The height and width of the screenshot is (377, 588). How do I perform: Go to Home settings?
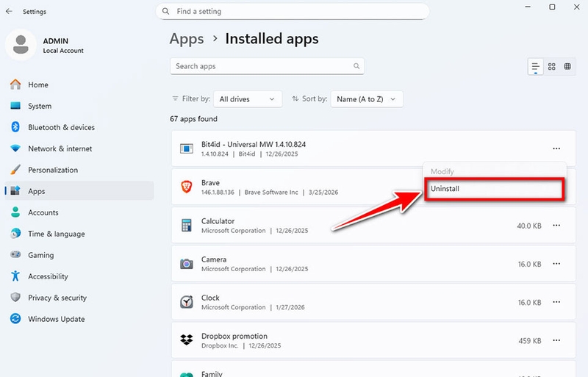click(x=79, y=85)
